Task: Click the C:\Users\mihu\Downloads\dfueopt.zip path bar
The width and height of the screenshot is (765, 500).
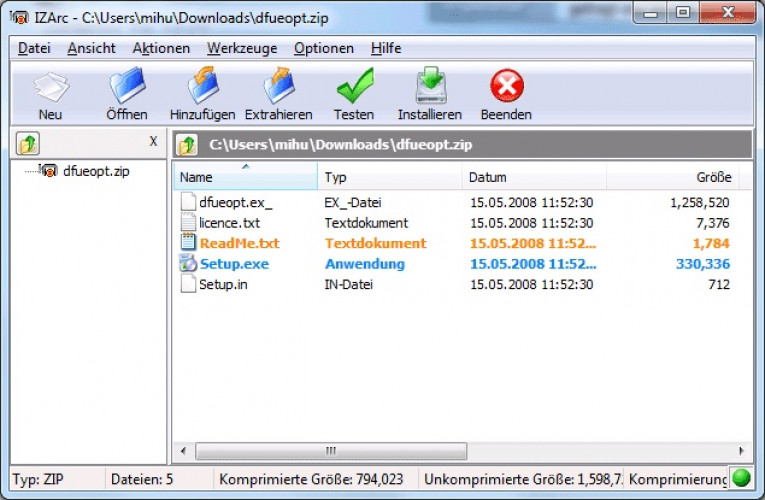Action: (x=341, y=145)
